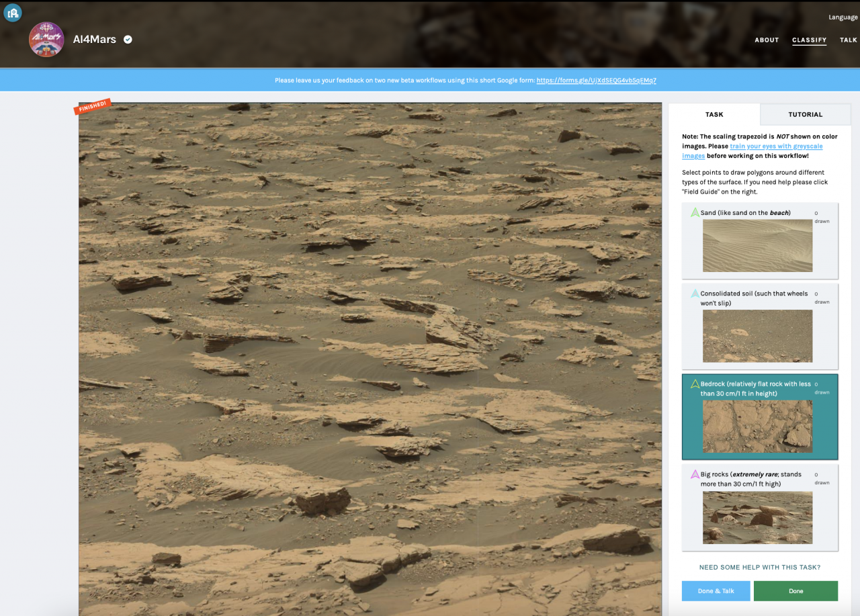Screen dimensions: 860x616
Task: Open the AI4Mars project avatar
Action: pyautogui.click(x=46, y=40)
